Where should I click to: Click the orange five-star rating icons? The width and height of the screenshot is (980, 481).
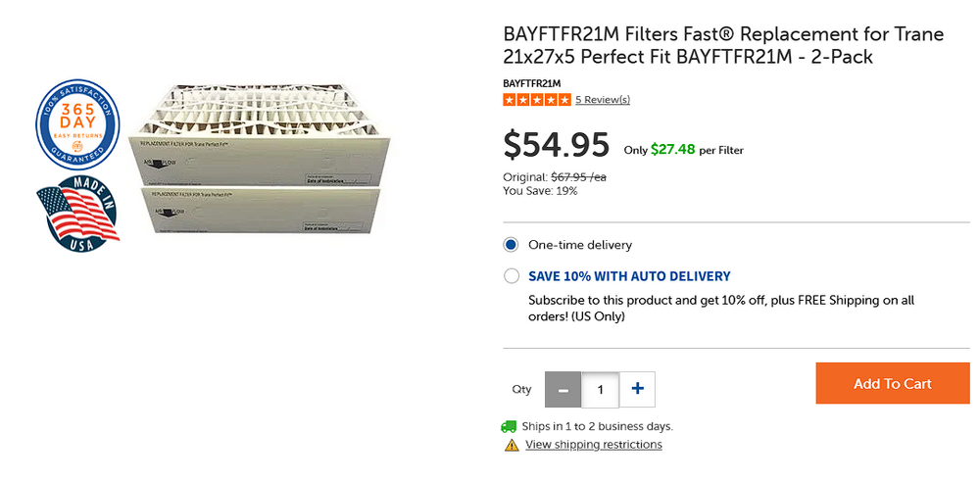(536, 100)
